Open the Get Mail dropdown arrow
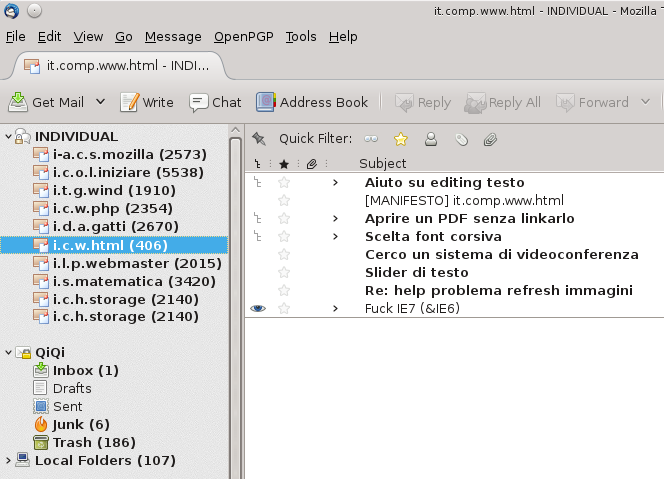This screenshot has height=479, width=664. [100, 102]
